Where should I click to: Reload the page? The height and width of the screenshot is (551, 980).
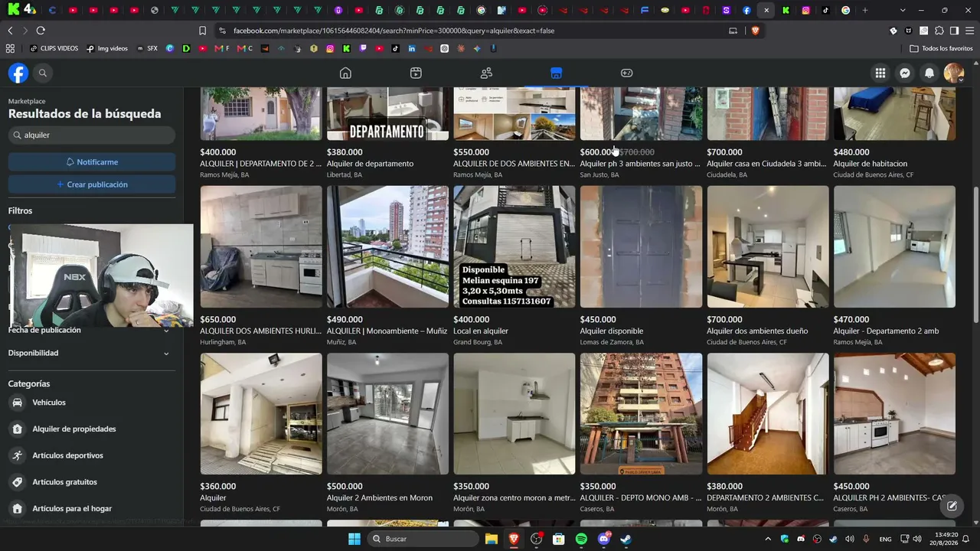click(x=41, y=31)
